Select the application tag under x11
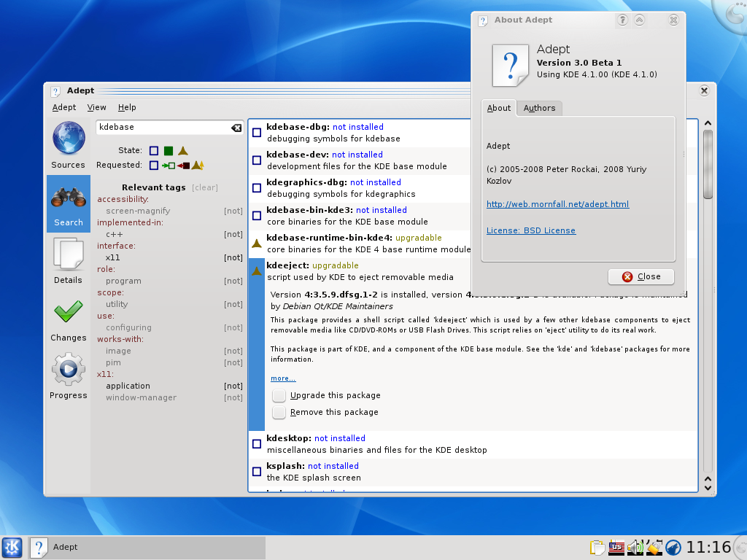The image size is (747, 560). tap(128, 386)
